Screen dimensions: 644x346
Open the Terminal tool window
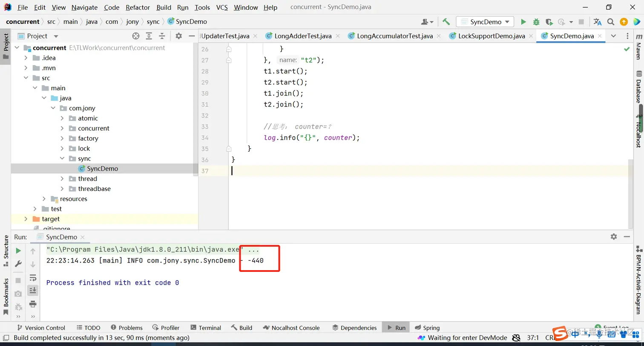point(205,328)
